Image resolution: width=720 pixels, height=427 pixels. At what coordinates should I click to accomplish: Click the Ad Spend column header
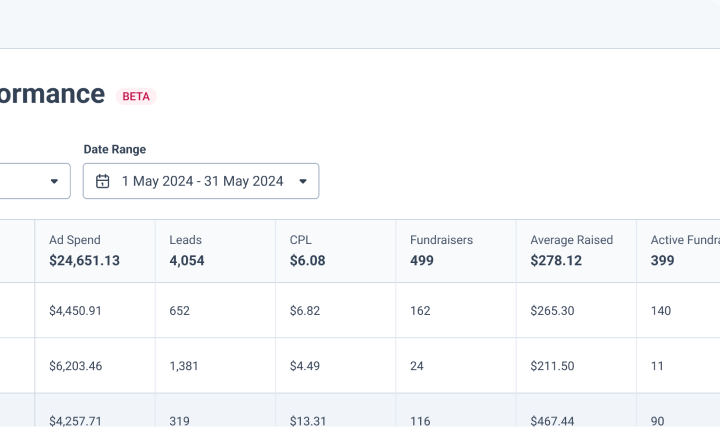pos(75,240)
